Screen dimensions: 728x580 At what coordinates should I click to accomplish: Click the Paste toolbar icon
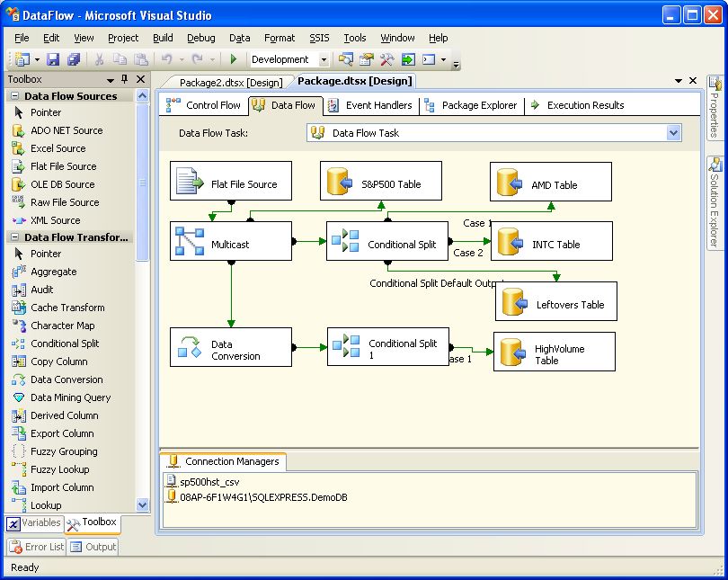(141, 59)
